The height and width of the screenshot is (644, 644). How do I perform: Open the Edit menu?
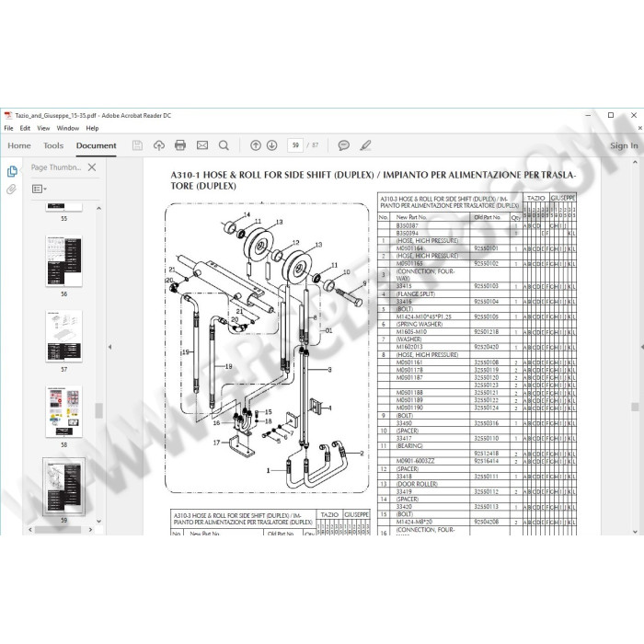pyautogui.click(x=25, y=128)
